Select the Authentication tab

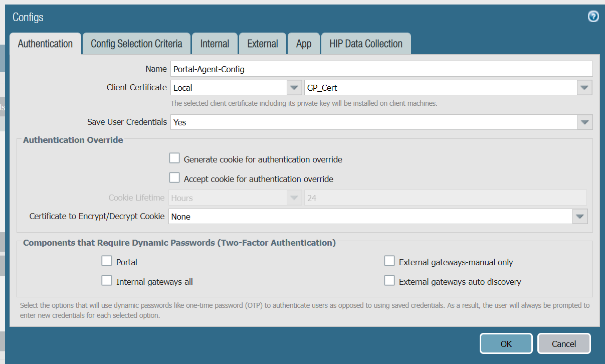click(45, 44)
